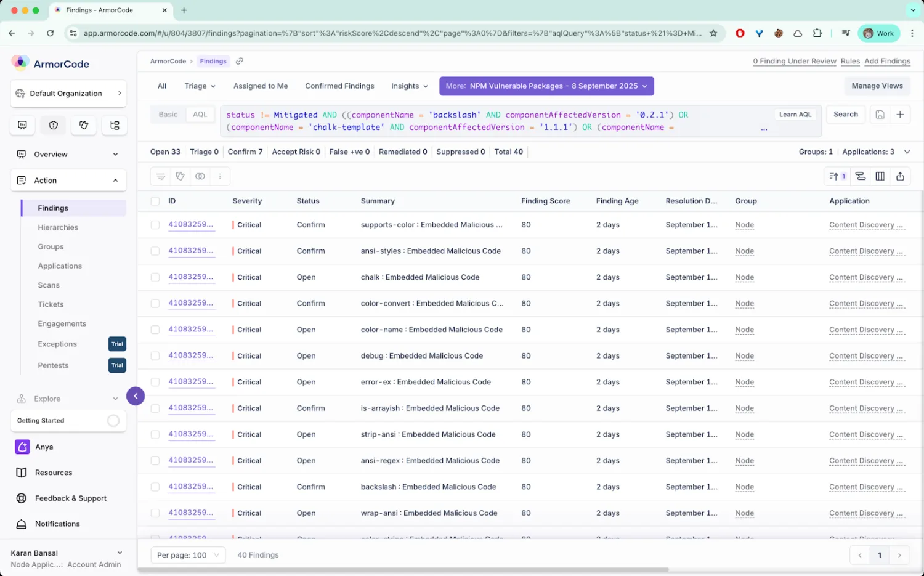Click the save query icon next to Search
This screenshot has width=924, height=576.
click(880, 115)
